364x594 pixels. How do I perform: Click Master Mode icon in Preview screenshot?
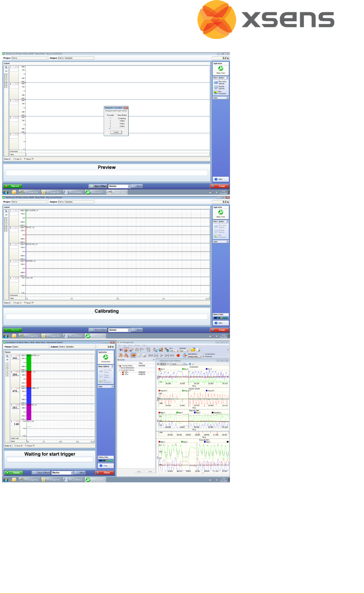221,69
